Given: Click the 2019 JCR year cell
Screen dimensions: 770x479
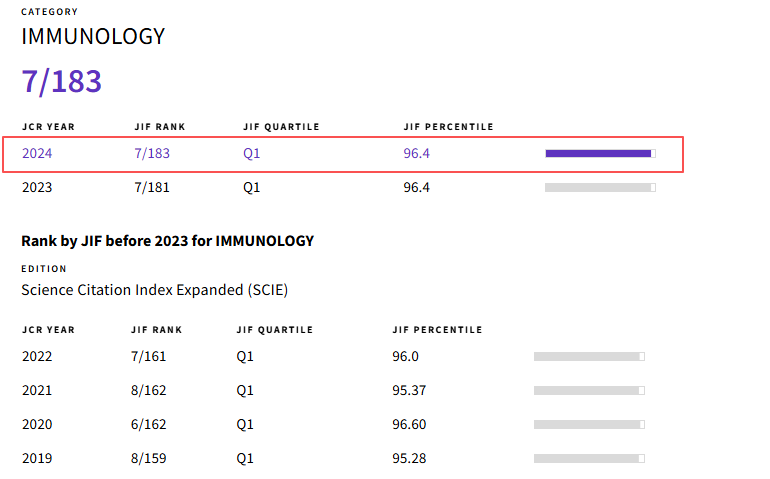Looking at the screenshot, I should 37,458.
